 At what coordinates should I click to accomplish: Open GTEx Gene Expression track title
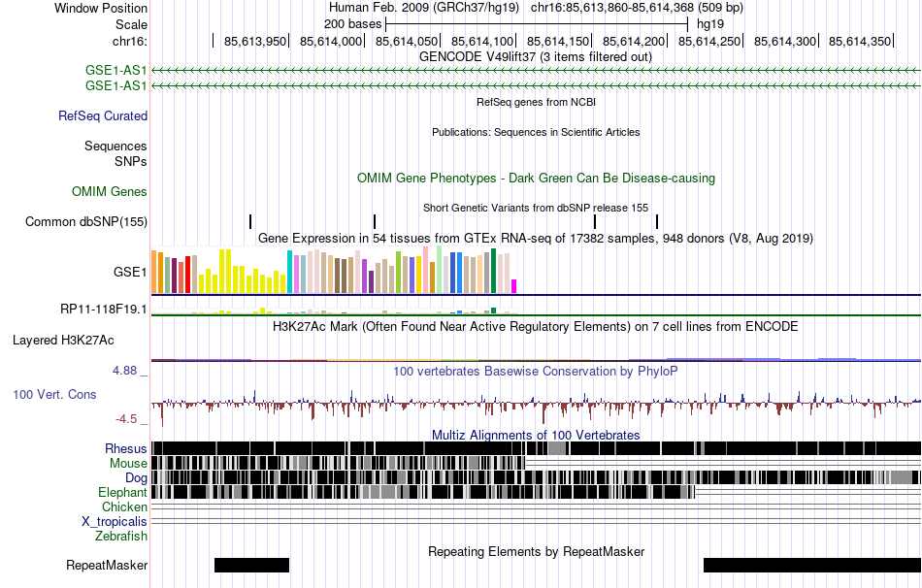pos(536,238)
